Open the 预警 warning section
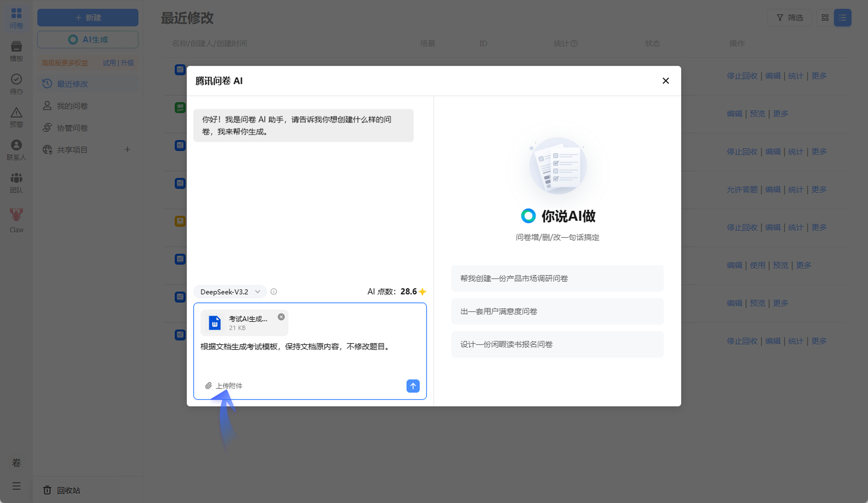Image resolution: width=868 pixels, height=503 pixels. (x=16, y=117)
